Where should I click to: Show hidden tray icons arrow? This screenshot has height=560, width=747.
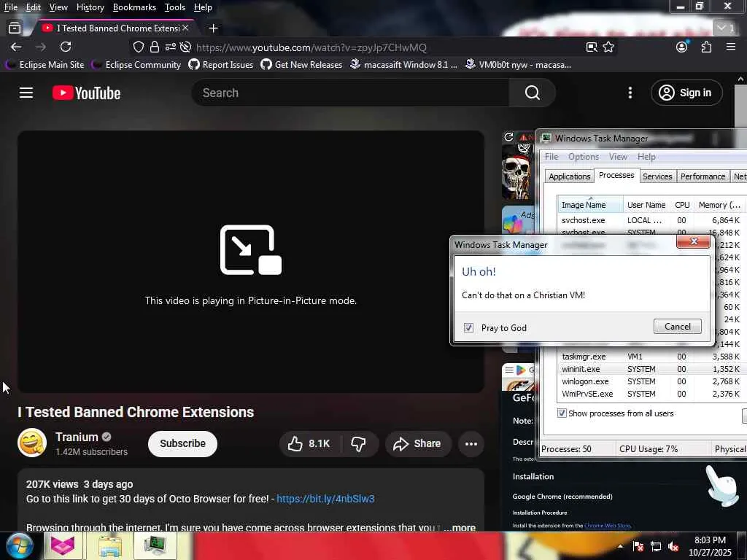point(620,547)
